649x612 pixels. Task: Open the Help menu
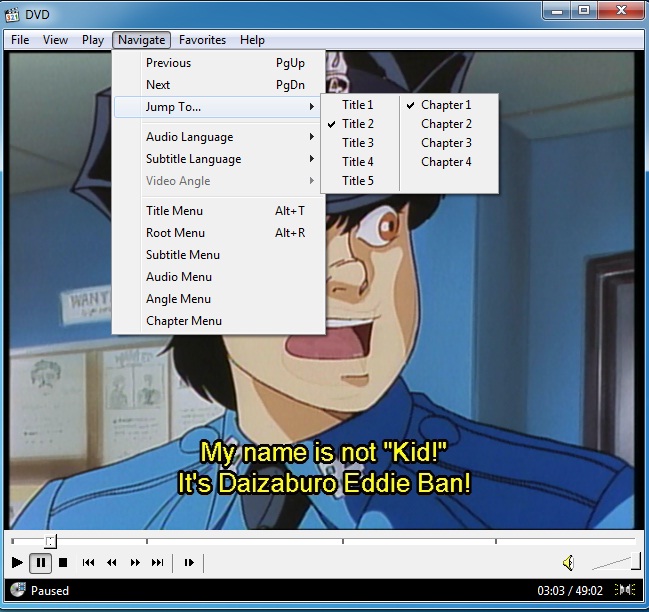(252, 40)
